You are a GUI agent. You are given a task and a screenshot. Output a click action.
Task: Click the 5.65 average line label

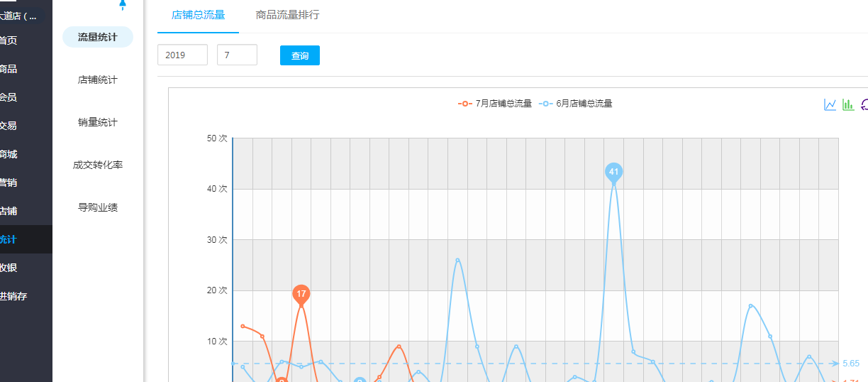[x=851, y=364]
